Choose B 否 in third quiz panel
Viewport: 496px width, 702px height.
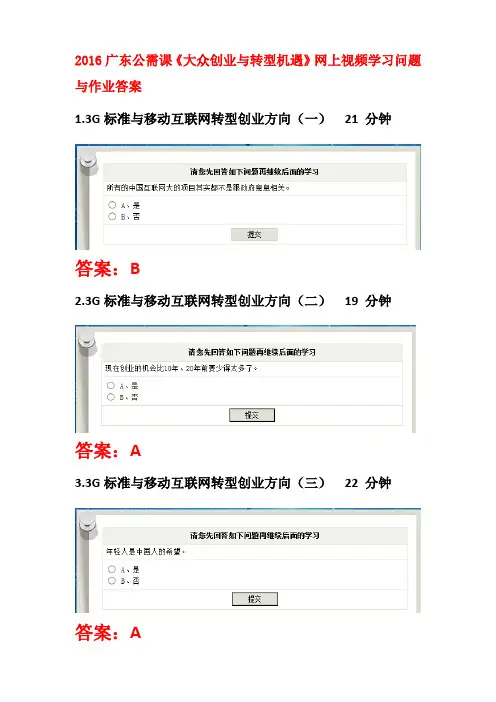(x=111, y=581)
